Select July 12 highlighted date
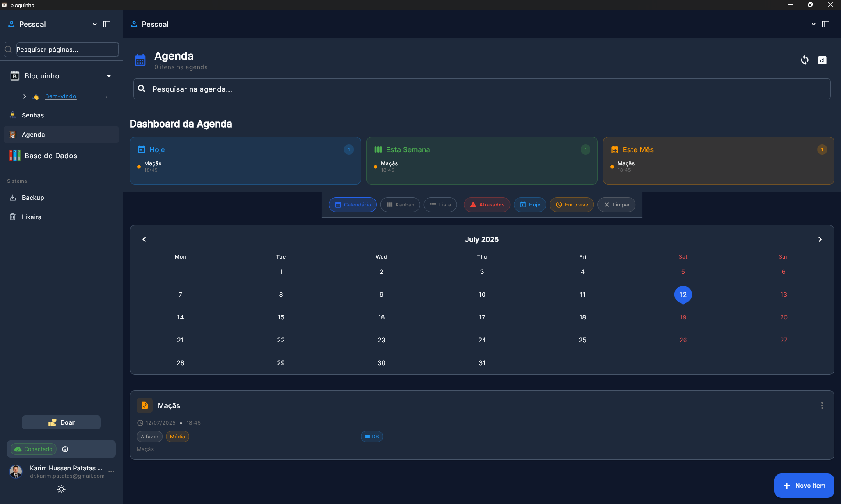841x504 pixels. [683, 295]
